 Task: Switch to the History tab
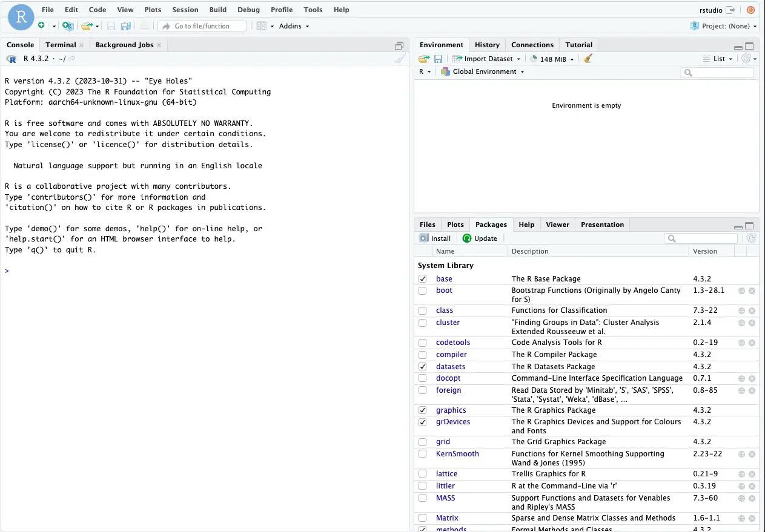[487, 45]
